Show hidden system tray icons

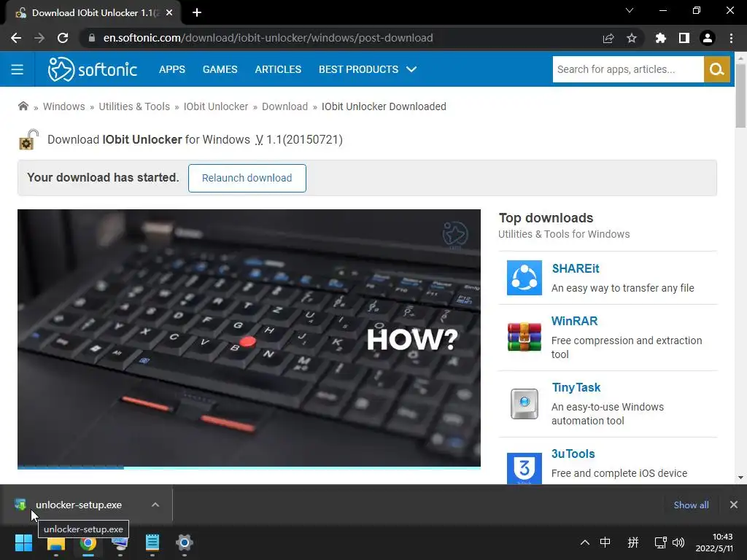click(584, 542)
